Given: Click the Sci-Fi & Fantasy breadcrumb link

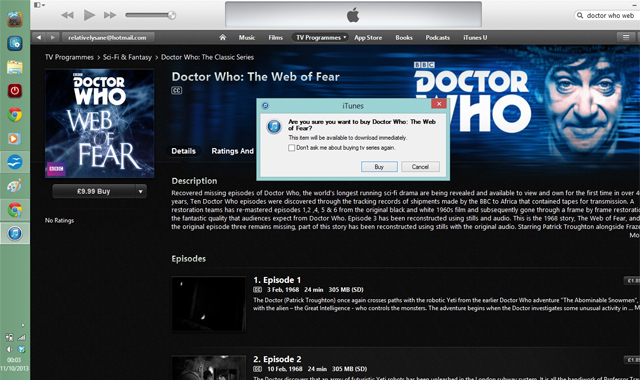Looking at the screenshot, I should click(x=127, y=57).
